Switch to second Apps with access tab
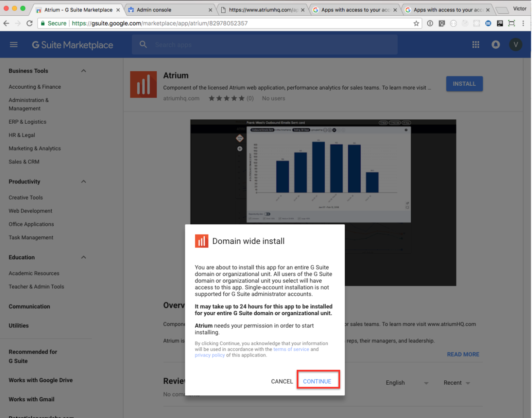The height and width of the screenshot is (418, 532). pos(447,10)
